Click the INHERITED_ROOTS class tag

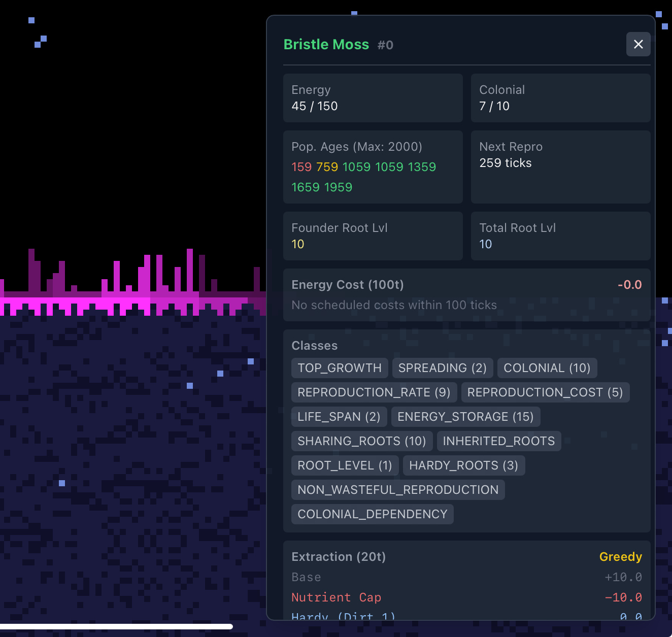[498, 441]
